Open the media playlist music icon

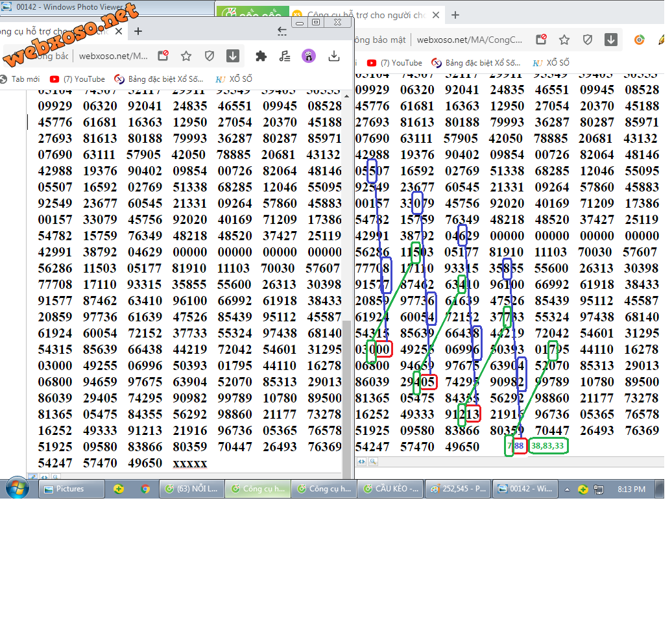point(285,56)
